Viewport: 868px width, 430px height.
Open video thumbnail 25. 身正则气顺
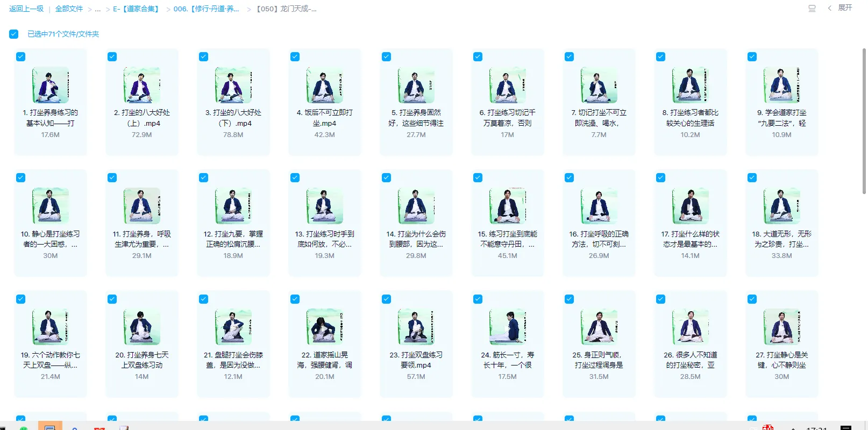click(599, 327)
